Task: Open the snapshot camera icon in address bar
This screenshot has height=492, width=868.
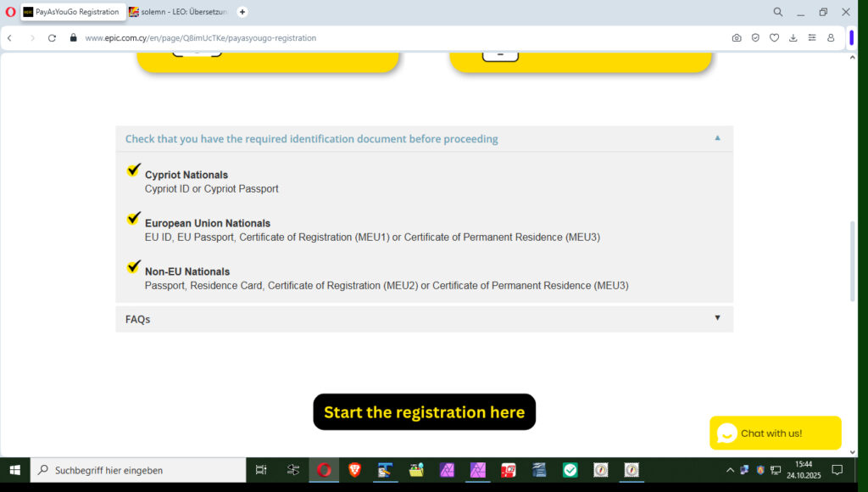Action: pos(737,38)
